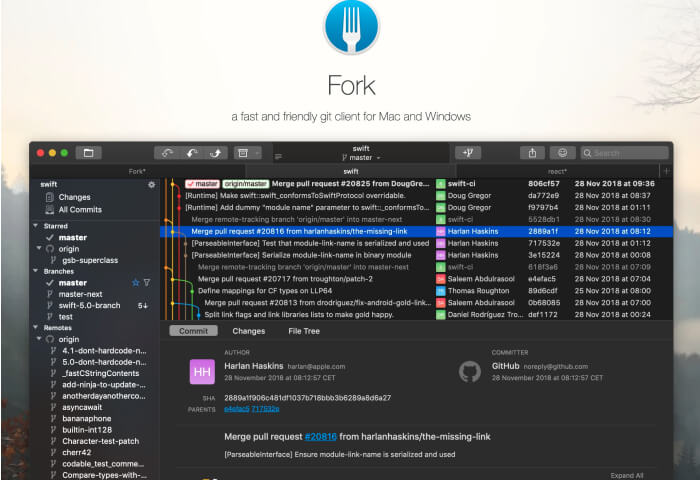
Task: Click the Push toolbar button
Action: [216, 153]
